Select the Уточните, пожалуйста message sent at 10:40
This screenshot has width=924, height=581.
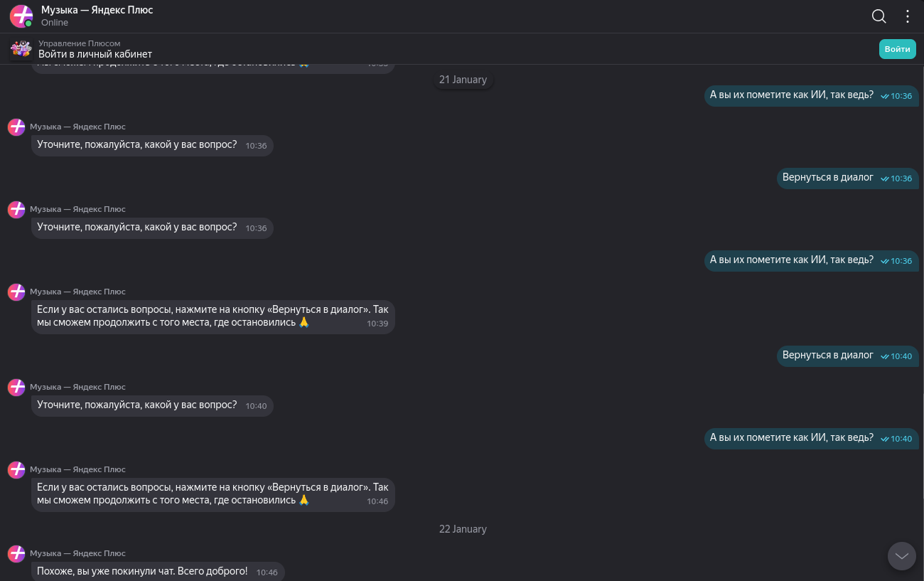[152, 405]
